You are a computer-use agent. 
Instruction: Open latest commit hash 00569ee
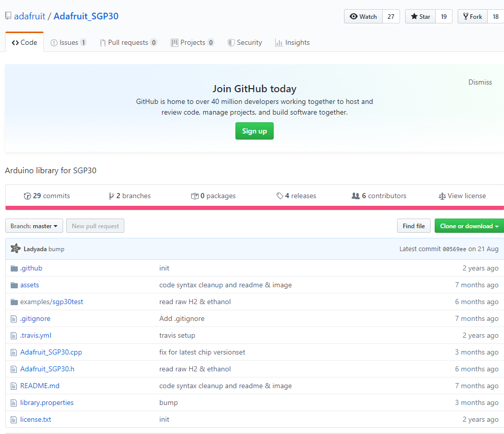click(x=454, y=249)
